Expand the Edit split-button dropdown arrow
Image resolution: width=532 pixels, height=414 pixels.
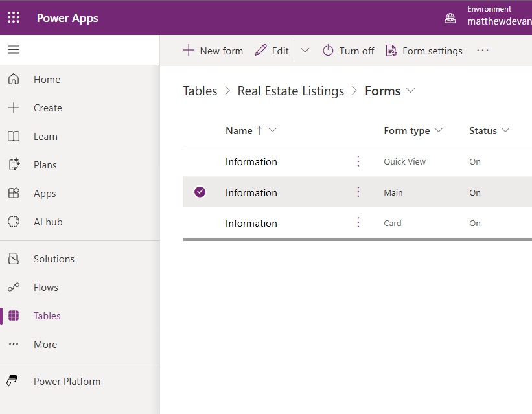tap(305, 51)
